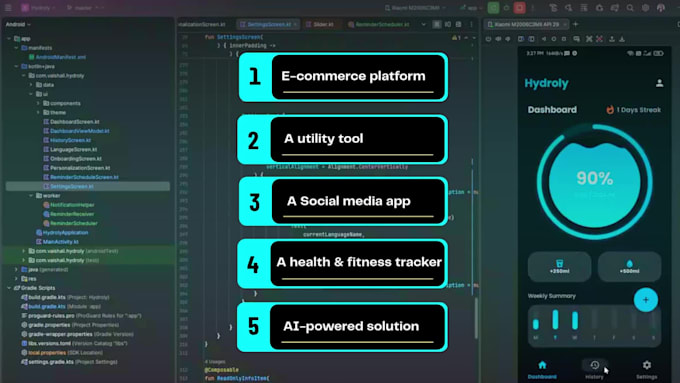Tap the floating plus add button
Viewport: 680px width, 383px height.
click(x=646, y=300)
